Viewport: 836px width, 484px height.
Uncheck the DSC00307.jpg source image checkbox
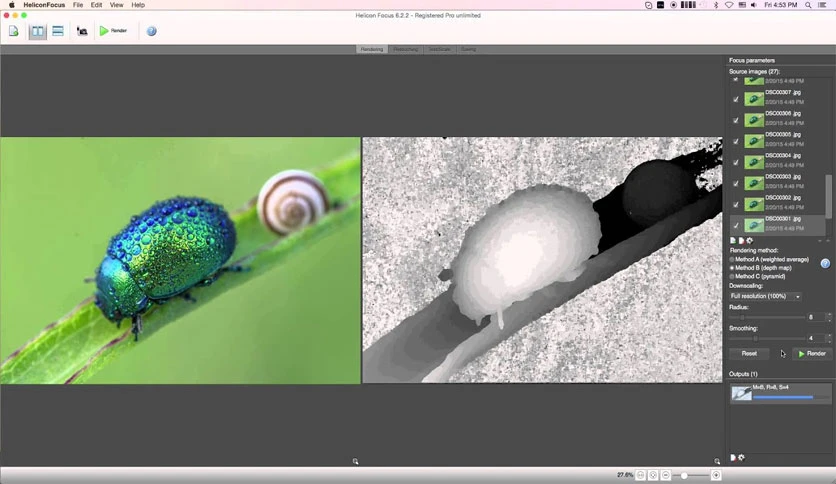click(736, 99)
